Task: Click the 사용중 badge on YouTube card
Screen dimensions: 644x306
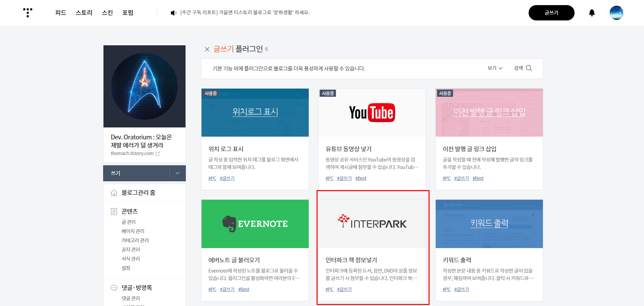Action: point(328,93)
